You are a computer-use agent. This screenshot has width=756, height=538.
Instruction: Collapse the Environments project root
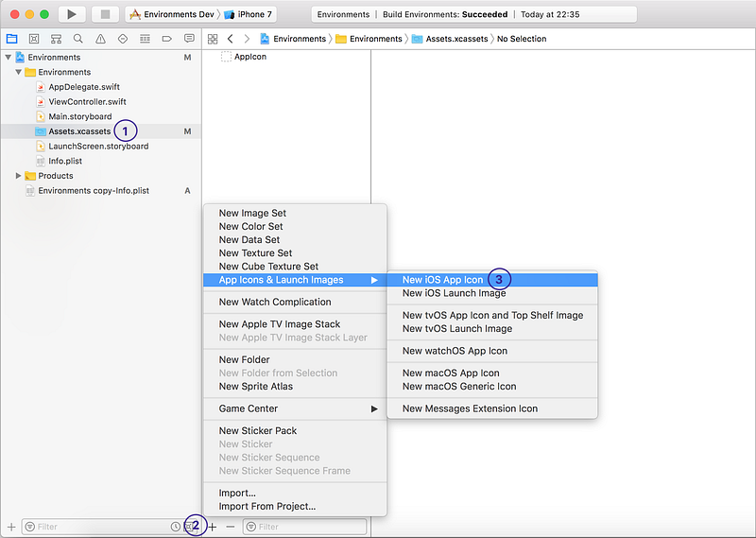coord(9,57)
